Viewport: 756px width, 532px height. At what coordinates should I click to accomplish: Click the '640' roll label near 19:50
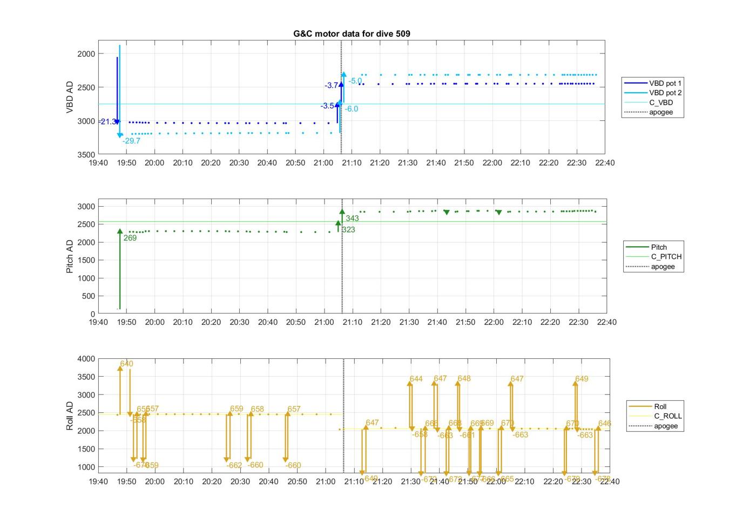[126, 364]
